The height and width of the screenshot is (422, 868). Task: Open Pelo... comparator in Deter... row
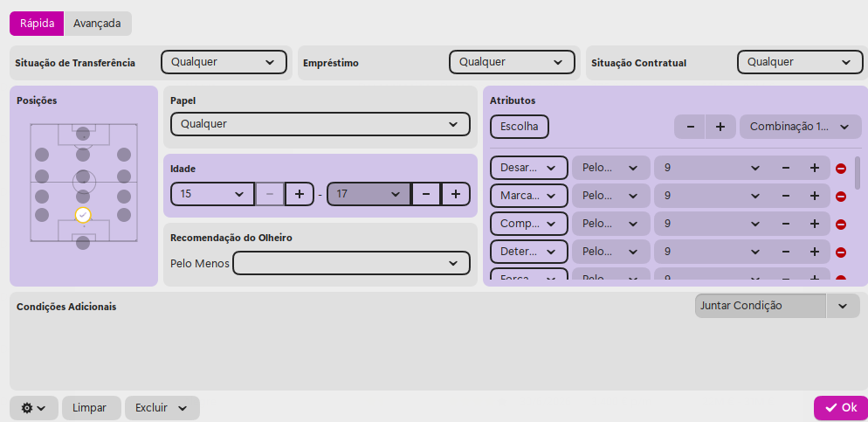(611, 252)
